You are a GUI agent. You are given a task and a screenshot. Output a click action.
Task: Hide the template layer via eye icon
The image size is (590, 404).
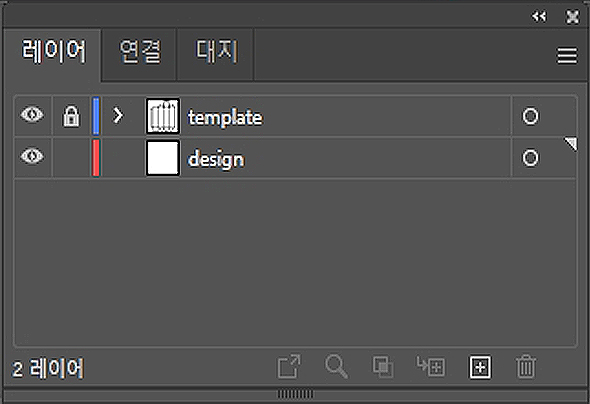point(32,115)
